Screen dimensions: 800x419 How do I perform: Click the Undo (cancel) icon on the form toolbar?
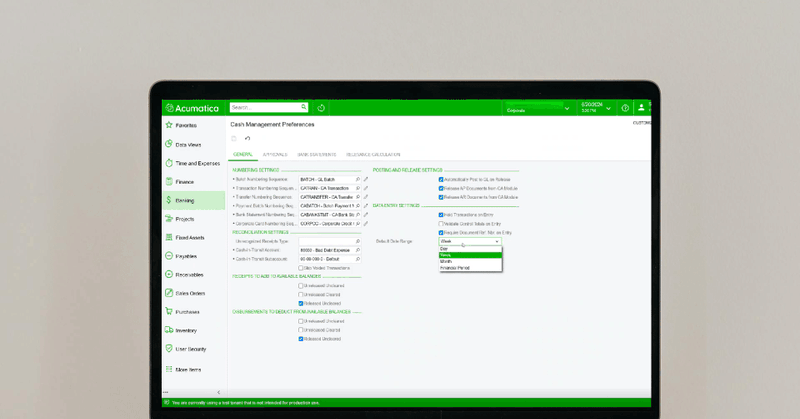(247, 138)
